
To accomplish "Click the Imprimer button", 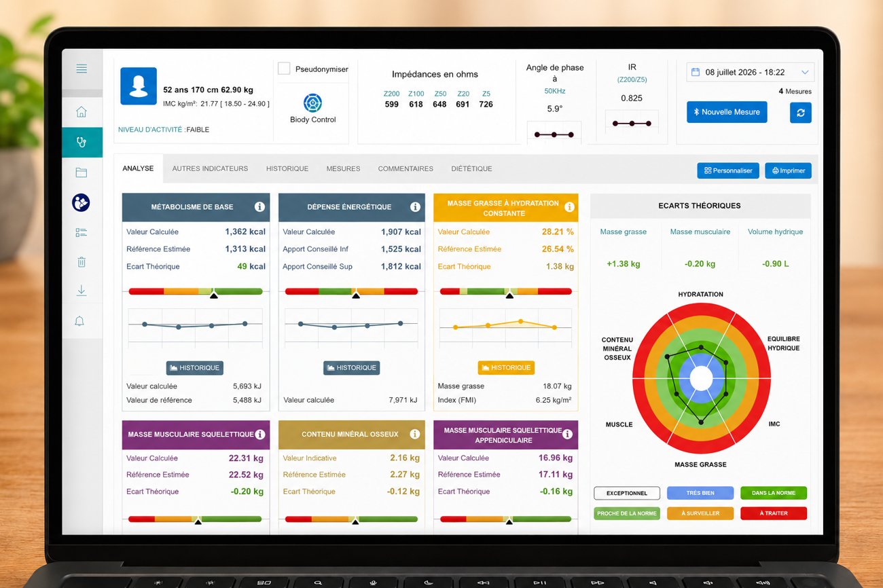I will (x=788, y=170).
